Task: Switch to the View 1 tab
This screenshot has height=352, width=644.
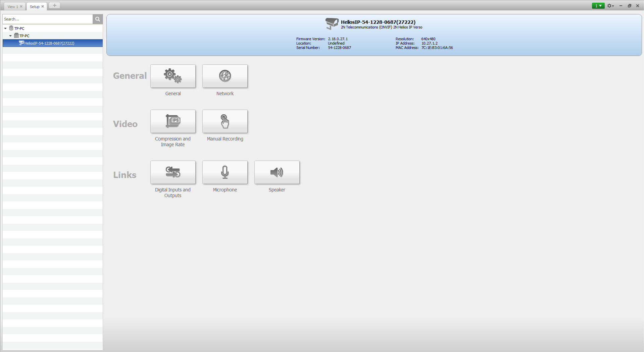Action: tap(12, 7)
